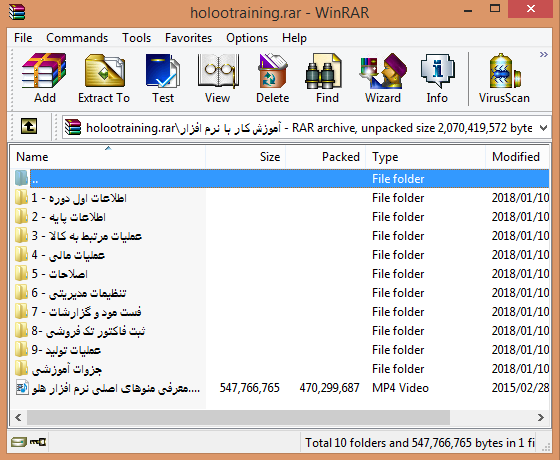The width and height of the screenshot is (560, 460).
Task: Click folder icon of row starting with 4 -
Action: [21, 254]
